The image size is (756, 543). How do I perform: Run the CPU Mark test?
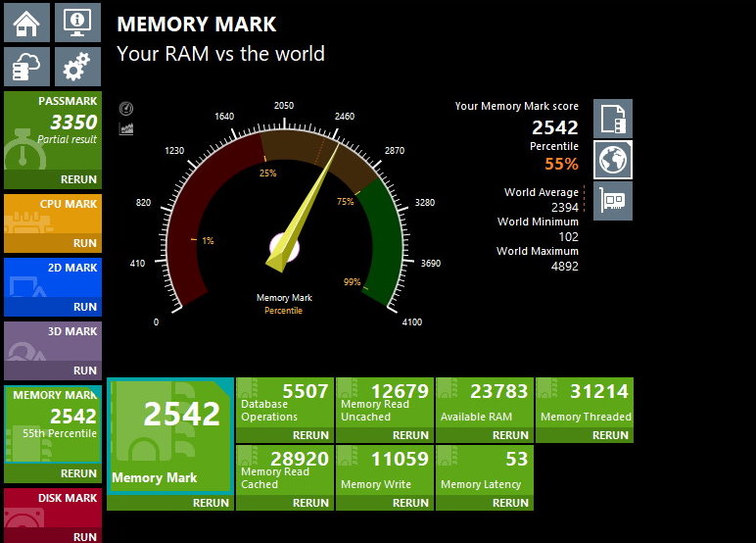(x=53, y=243)
